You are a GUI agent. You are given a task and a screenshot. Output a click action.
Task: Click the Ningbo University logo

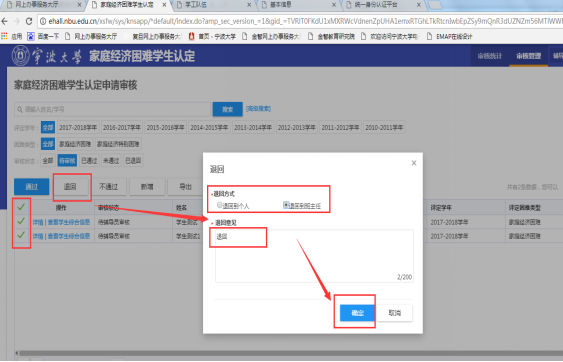click(x=20, y=56)
